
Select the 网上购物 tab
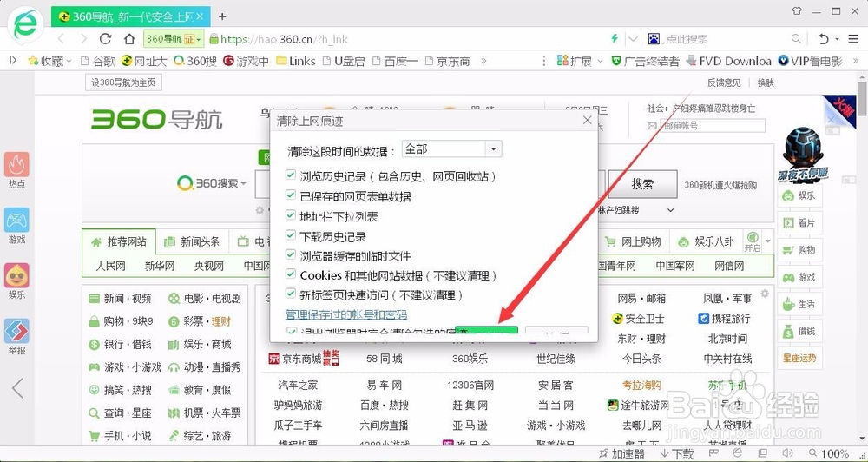[633, 242]
